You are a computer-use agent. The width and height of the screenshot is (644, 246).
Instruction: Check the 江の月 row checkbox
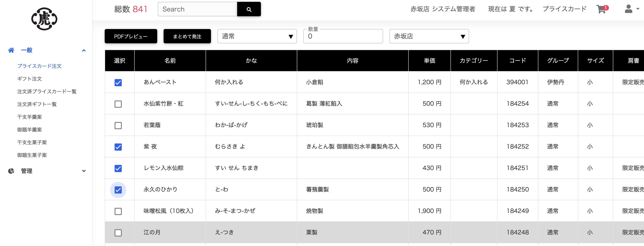(118, 233)
